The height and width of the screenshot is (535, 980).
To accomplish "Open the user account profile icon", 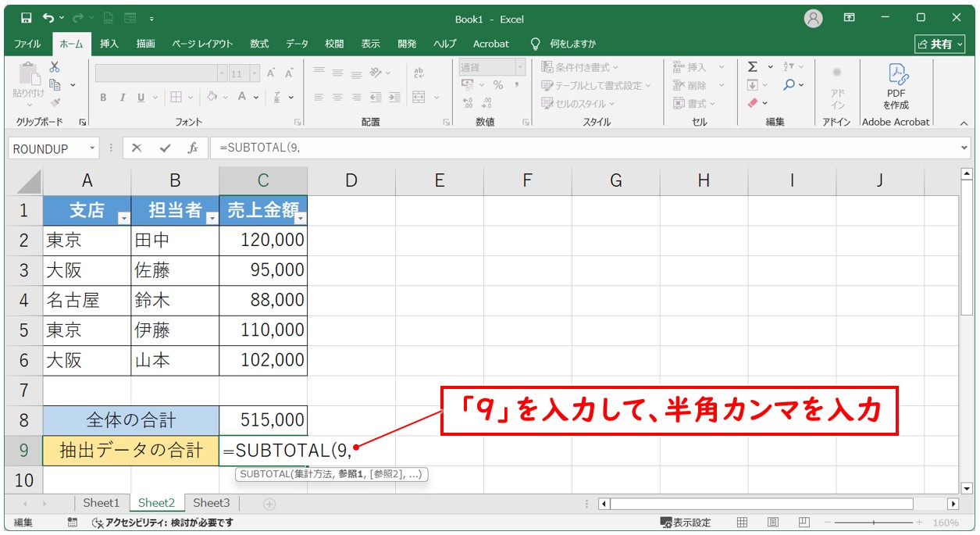I will click(x=814, y=18).
